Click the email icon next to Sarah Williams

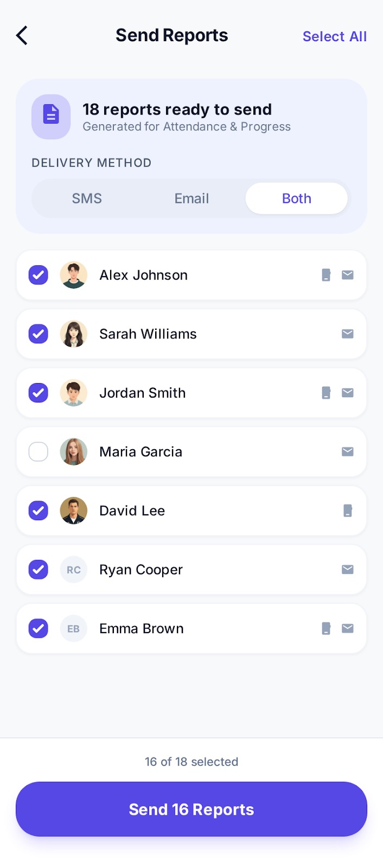[x=347, y=334]
